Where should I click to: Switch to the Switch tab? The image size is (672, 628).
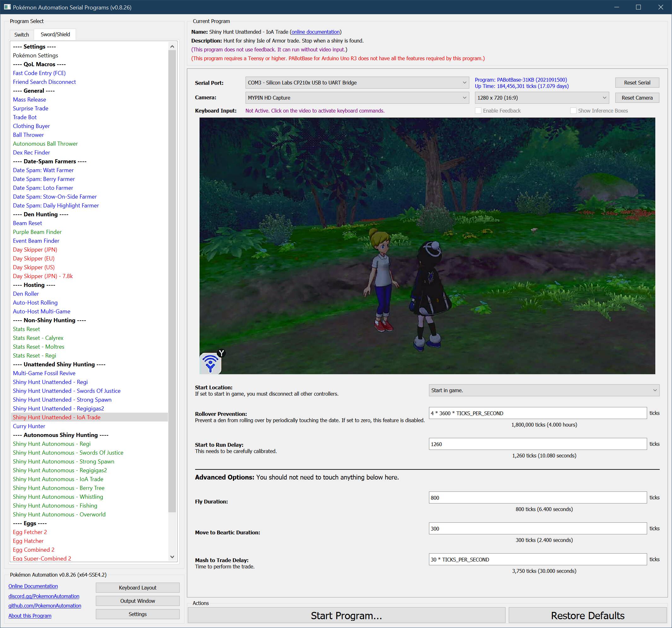click(22, 34)
